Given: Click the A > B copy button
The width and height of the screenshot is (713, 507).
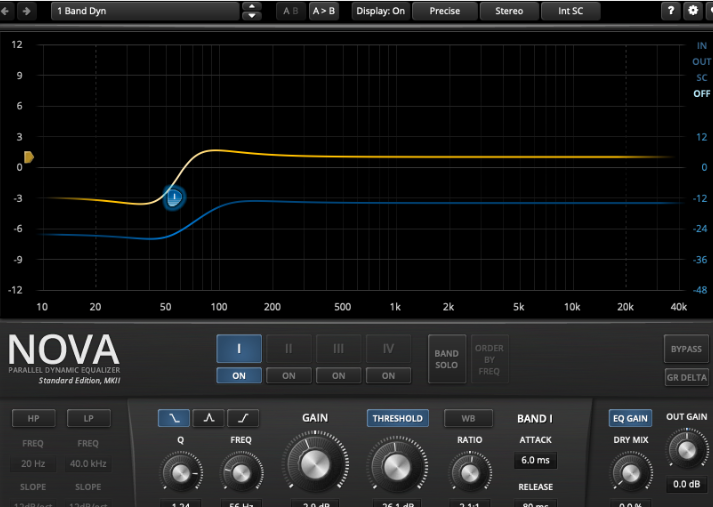Looking at the screenshot, I should (x=324, y=11).
